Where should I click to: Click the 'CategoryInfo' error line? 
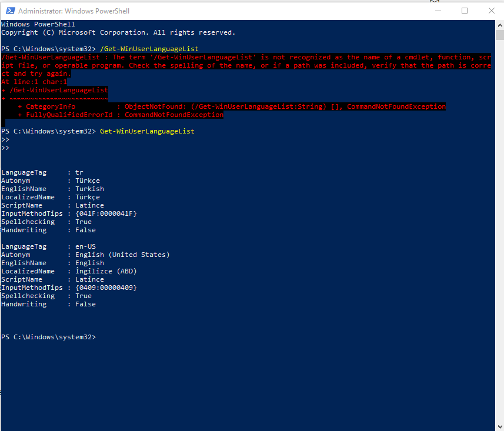(232, 106)
